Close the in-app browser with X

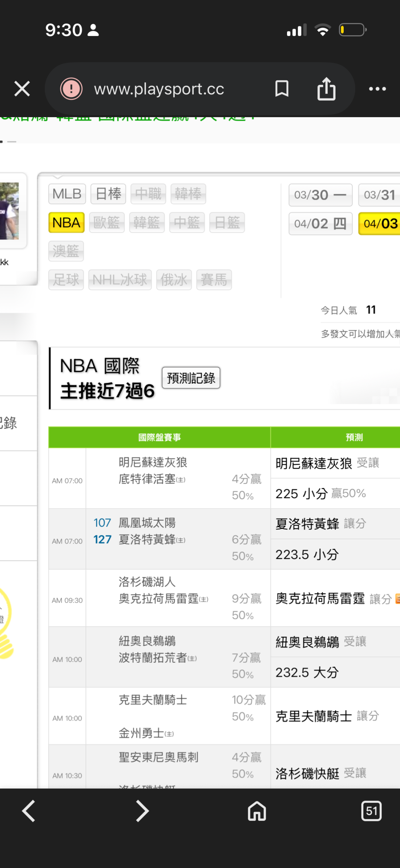[x=22, y=89]
